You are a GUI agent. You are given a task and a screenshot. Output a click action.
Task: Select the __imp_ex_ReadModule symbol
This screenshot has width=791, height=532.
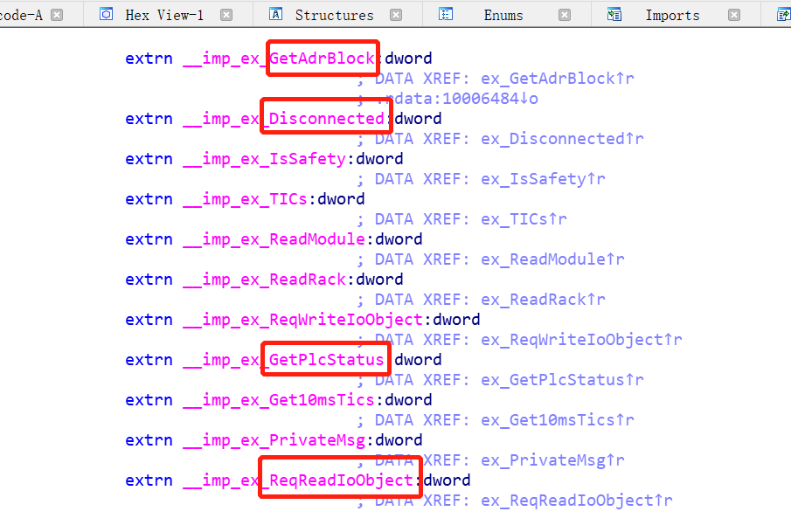[x=274, y=239]
